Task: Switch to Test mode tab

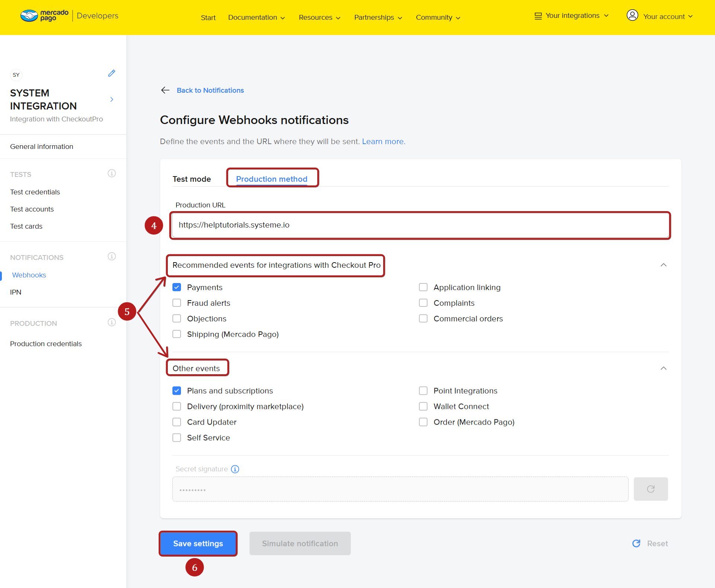Action: [192, 179]
